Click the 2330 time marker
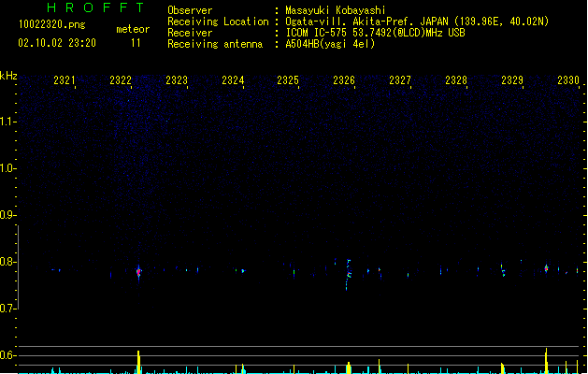The image size is (588, 374). point(568,80)
